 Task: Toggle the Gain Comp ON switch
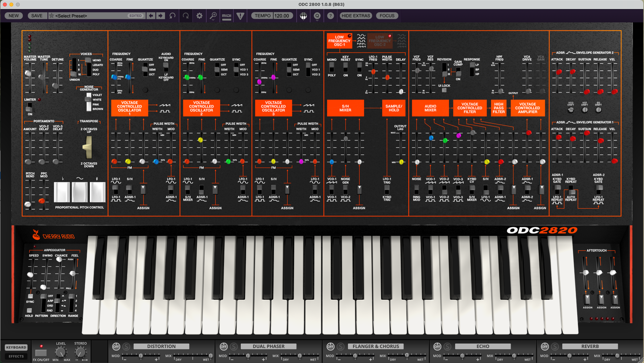(458, 72)
